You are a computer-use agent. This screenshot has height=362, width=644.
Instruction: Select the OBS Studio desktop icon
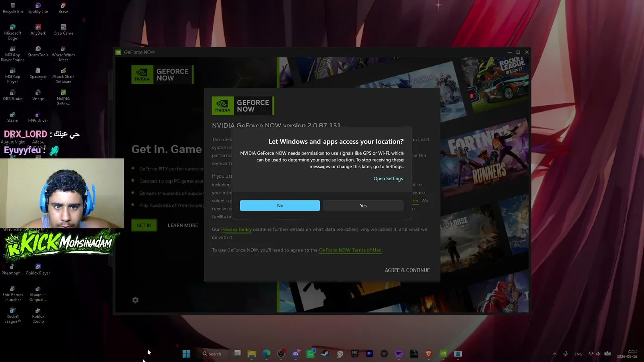point(13,95)
